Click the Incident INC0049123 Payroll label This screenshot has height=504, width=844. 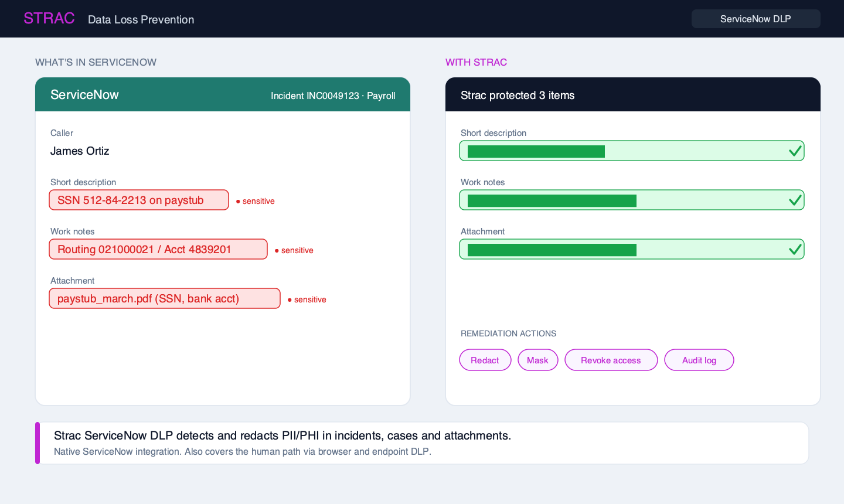(333, 96)
